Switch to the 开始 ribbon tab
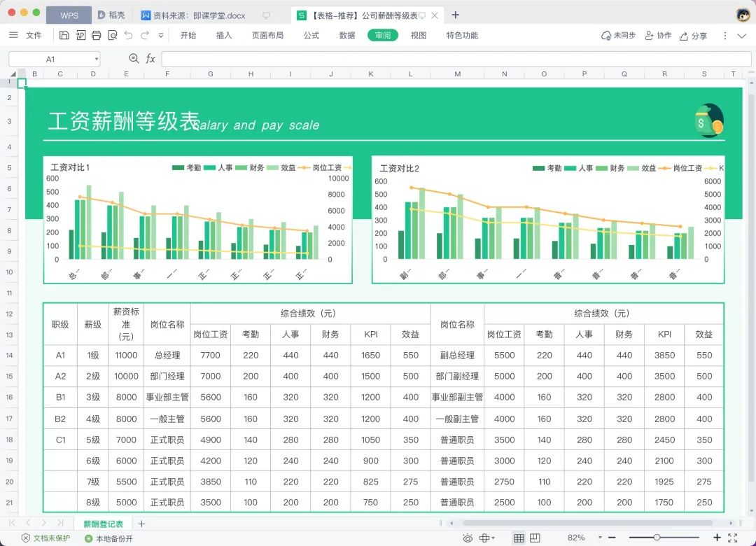This screenshot has height=546, width=756. [188, 35]
